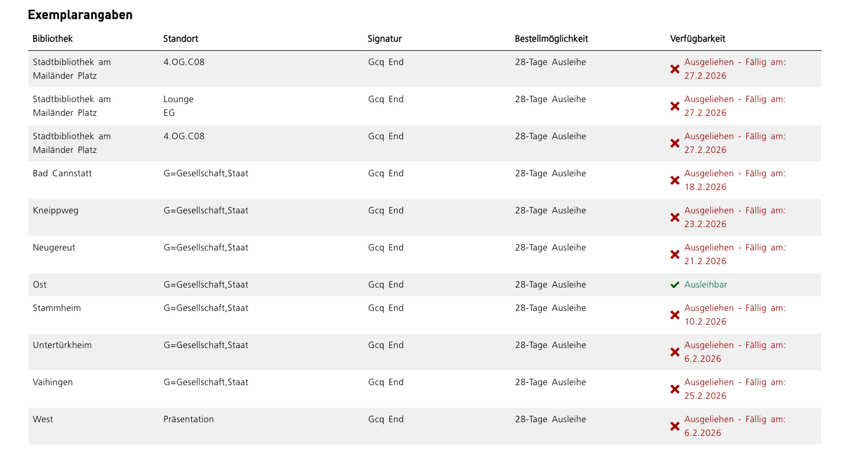Screen dimensions: 868x469
Task: Click due date 18.2.2026 status text
Action: (x=705, y=187)
